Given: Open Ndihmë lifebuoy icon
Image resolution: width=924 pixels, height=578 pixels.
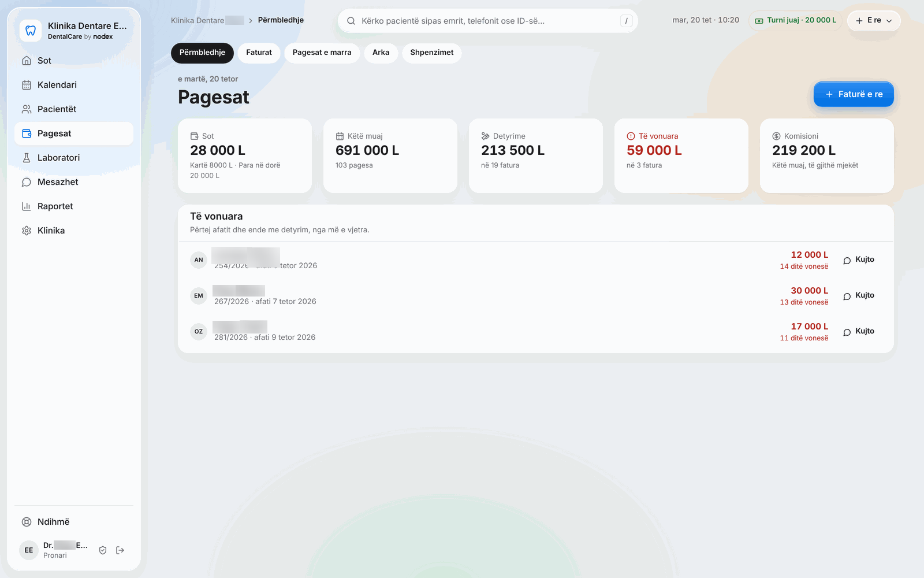Looking at the screenshot, I should 27,522.
